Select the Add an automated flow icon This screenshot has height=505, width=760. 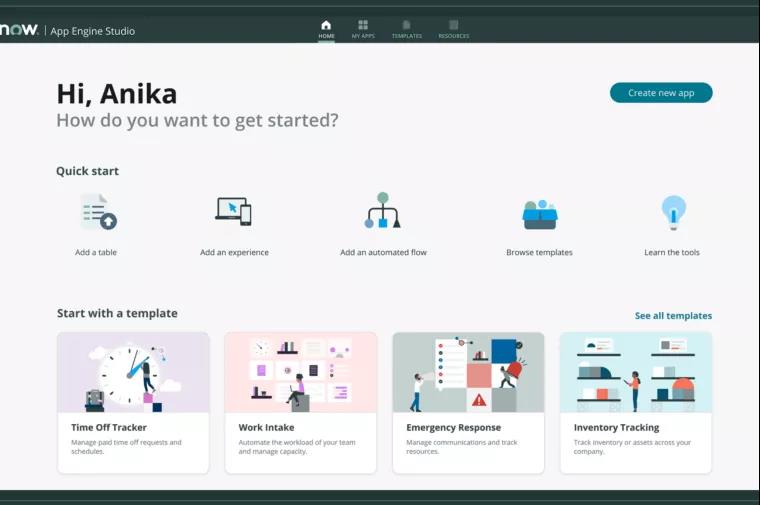pos(383,211)
